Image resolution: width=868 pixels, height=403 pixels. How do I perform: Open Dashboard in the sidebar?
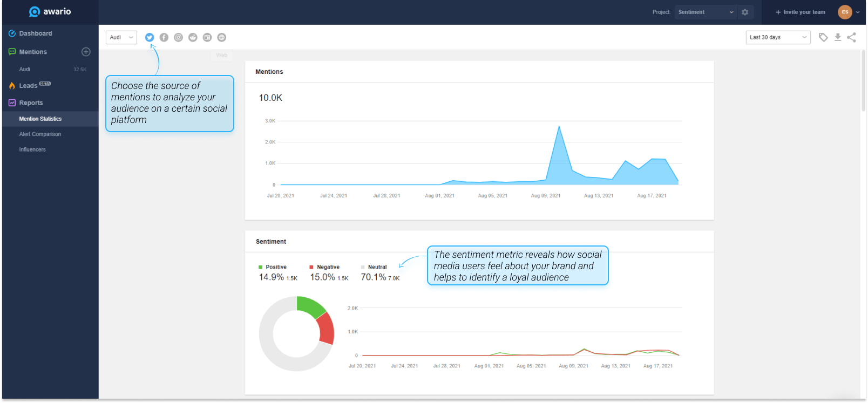point(36,33)
